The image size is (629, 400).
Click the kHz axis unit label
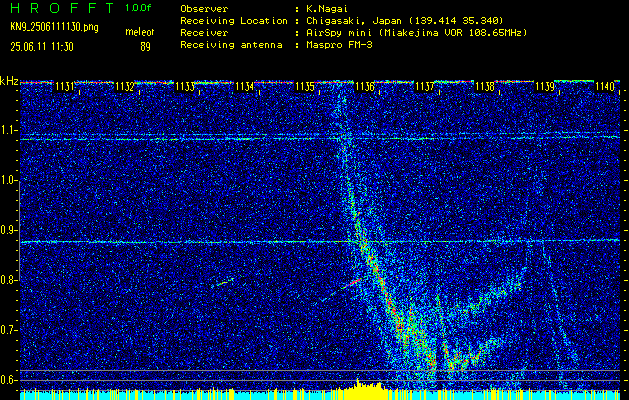pyautogui.click(x=9, y=81)
